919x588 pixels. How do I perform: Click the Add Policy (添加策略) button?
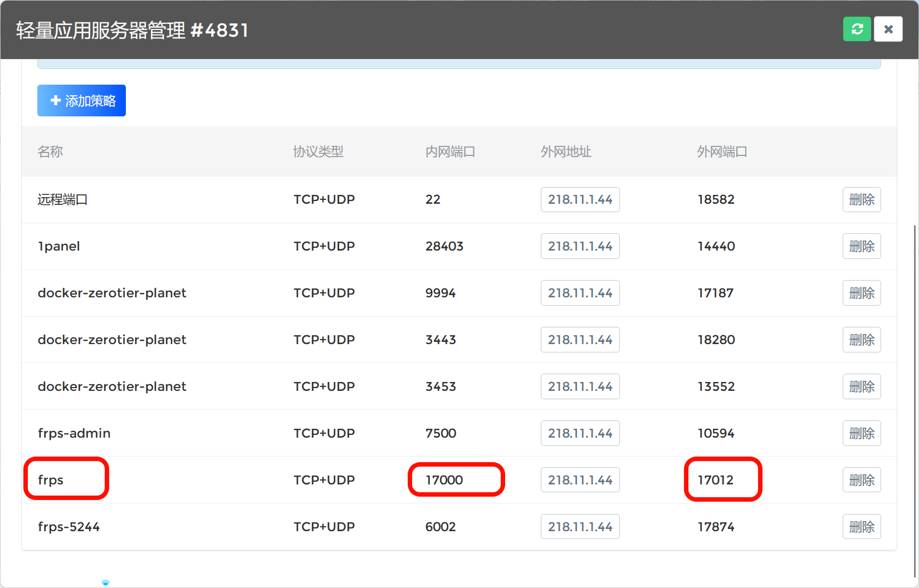(81, 101)
